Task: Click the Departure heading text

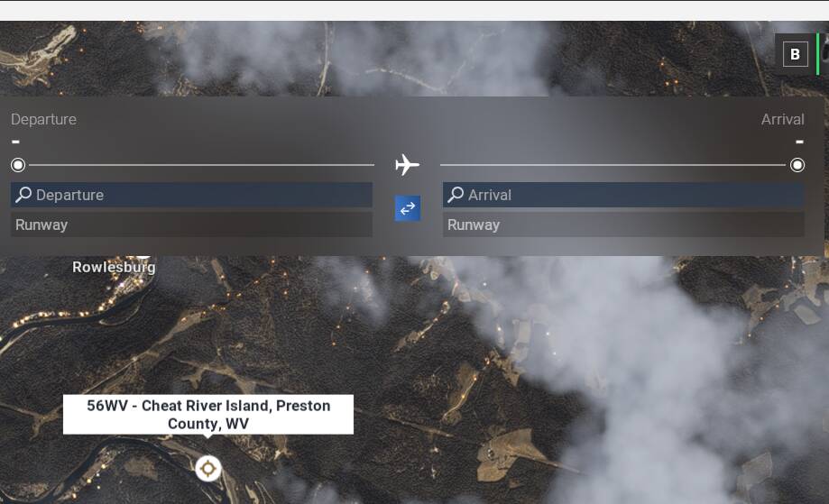Action: 43,119
